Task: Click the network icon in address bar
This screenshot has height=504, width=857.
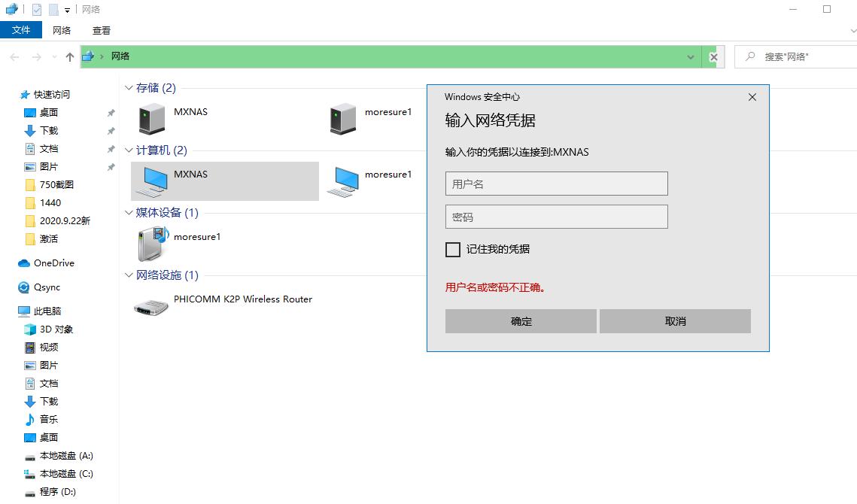Action: click(x=87, y=56)
